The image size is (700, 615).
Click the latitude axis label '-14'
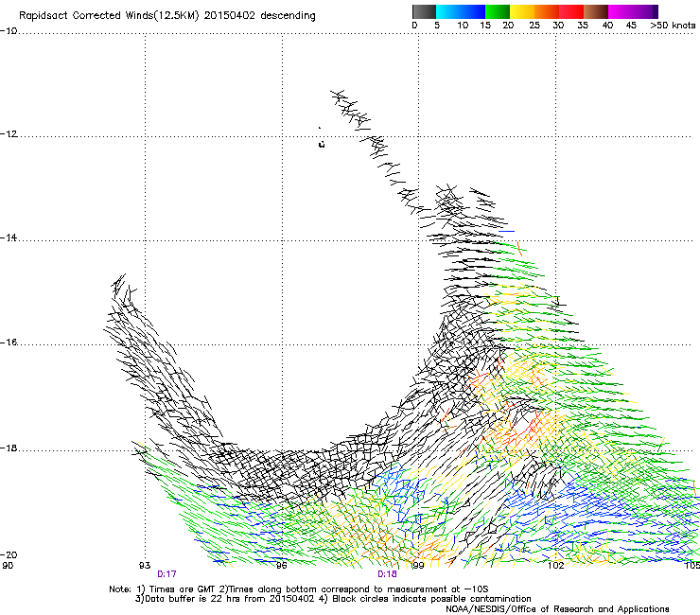coord(9,237)
